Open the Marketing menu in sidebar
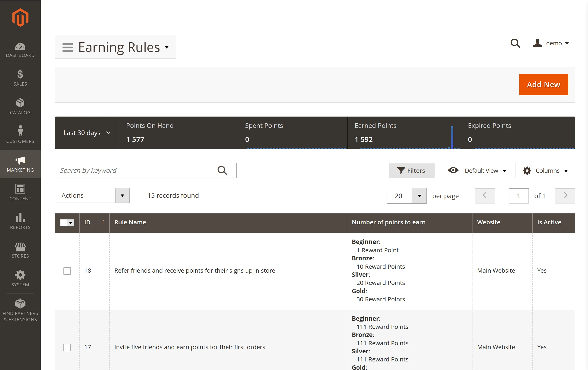This screenshot has height=370, width=588. tap(20, 164)
